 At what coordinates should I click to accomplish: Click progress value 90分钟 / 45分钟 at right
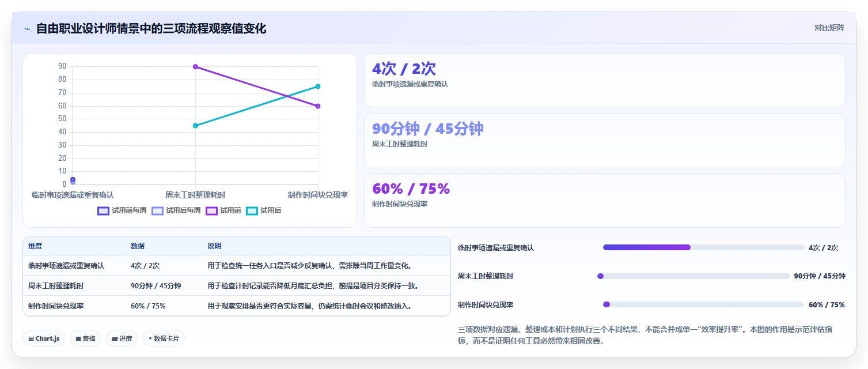coord(820,276)
